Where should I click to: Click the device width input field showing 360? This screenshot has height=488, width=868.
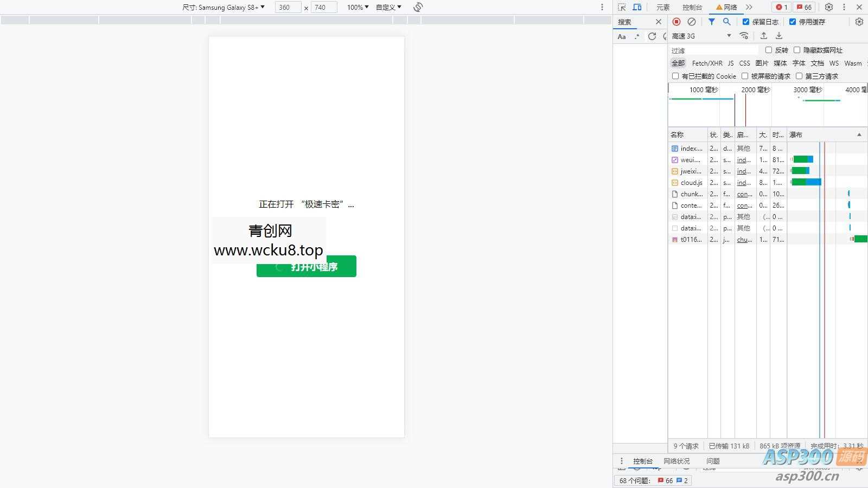(x=287, y=7)
